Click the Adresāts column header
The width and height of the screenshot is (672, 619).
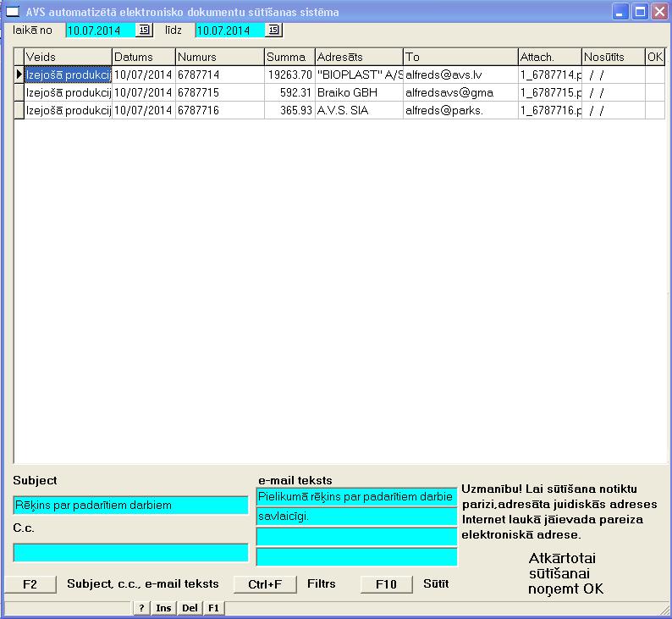pos(359,57)
